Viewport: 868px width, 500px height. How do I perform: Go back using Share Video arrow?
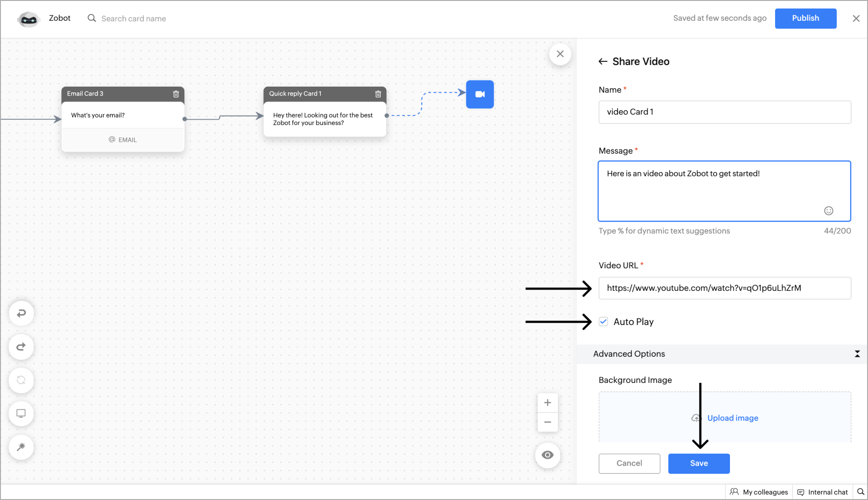click(x=603, y=61)
